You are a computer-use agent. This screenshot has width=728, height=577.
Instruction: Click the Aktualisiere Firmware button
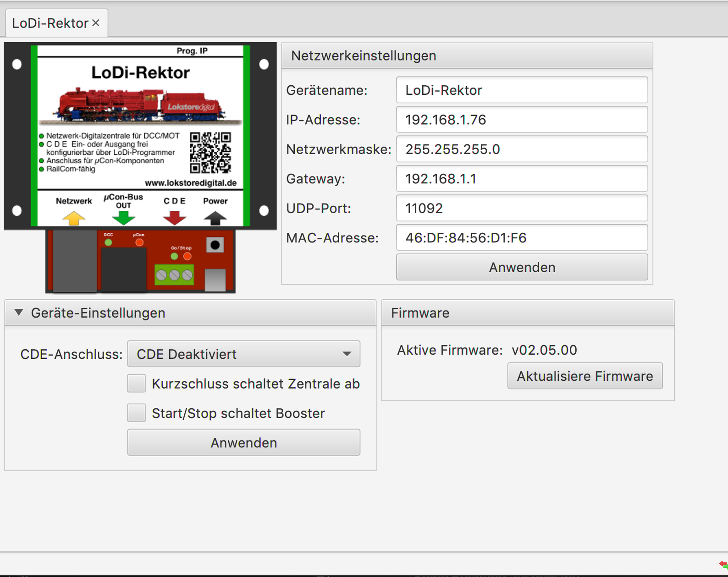tap(585, 376)
